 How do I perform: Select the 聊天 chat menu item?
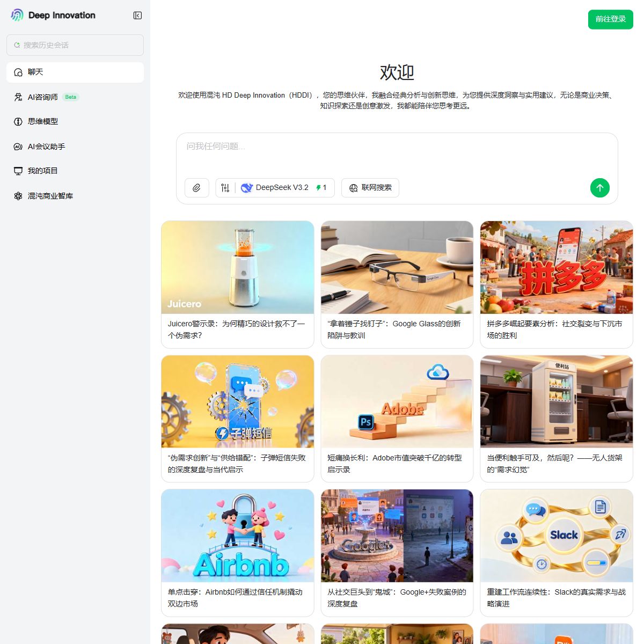[x=75, y=72]
